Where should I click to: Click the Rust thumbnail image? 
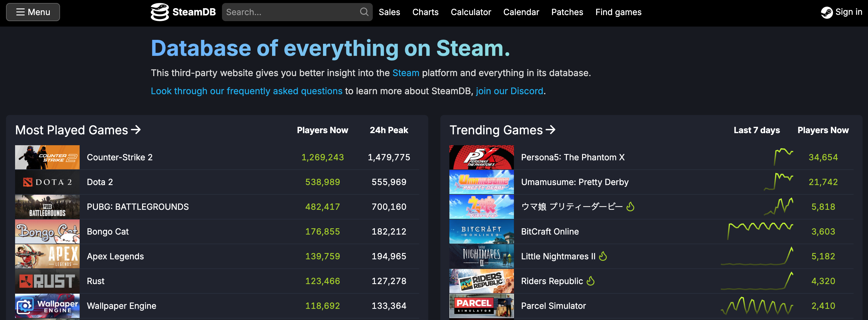coord(47,281)
